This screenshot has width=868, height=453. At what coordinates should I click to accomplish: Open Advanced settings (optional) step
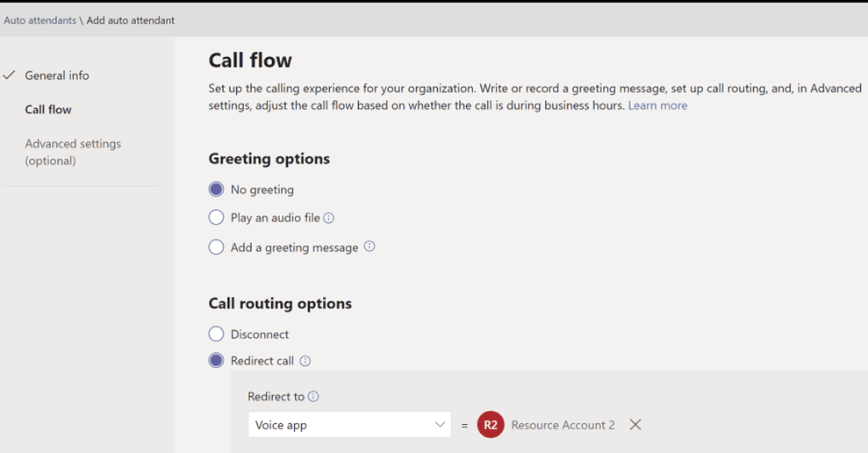[x=73, y=152]
